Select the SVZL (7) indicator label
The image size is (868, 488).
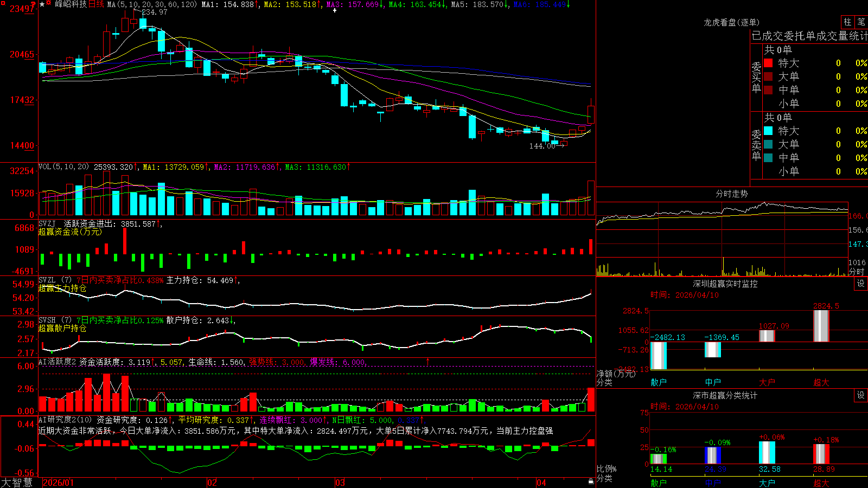[x=55, y=280]
